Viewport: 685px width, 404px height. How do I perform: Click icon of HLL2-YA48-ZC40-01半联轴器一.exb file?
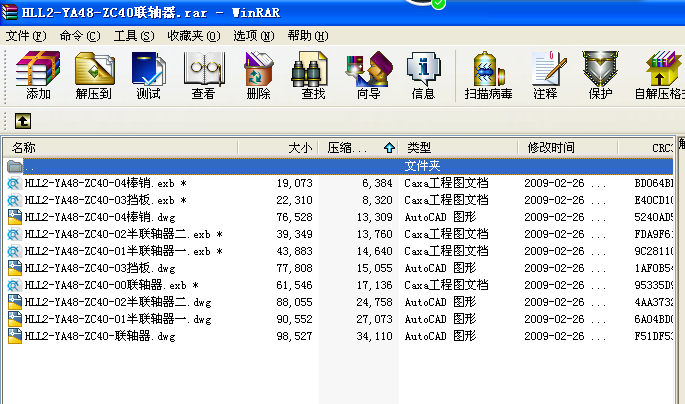tap(14, 252)
